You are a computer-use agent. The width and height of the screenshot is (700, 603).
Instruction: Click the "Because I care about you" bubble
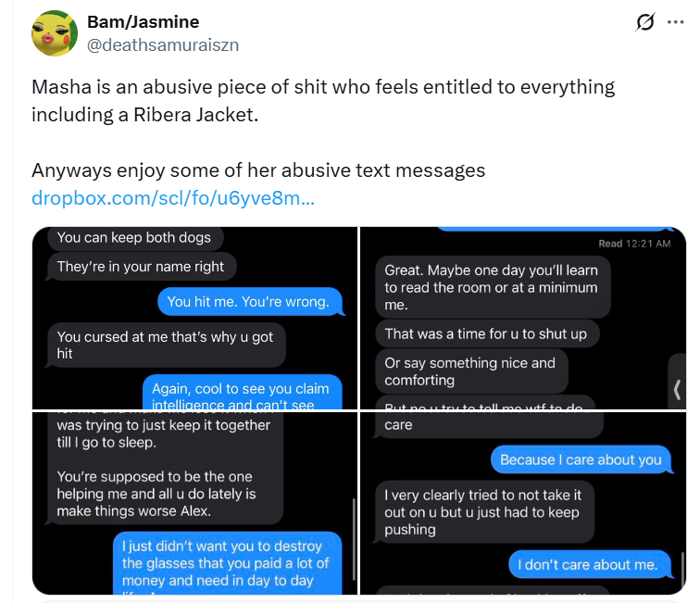pos(581,459)
